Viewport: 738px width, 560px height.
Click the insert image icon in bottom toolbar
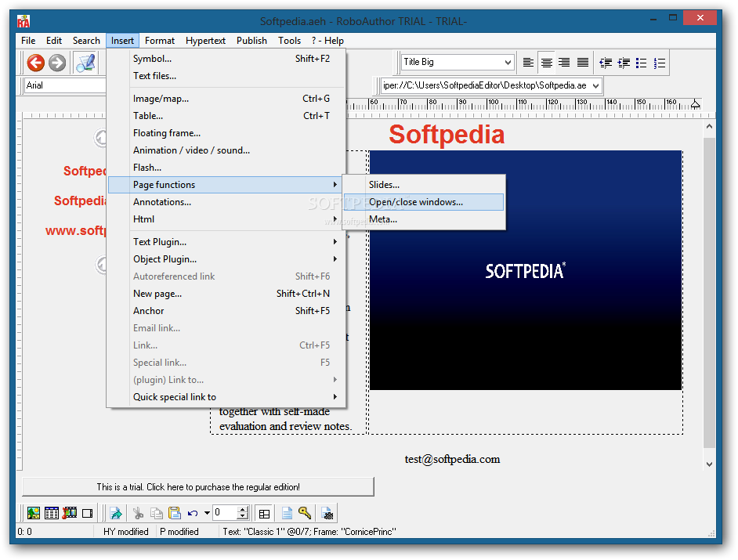coord(34,513)
